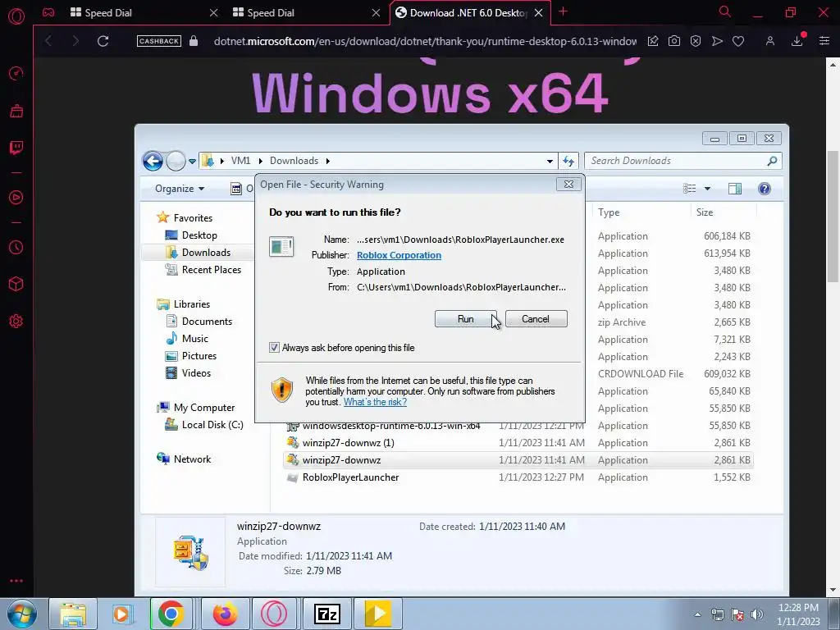Cancel the security warning dialog
Screen dimensions: 840x630
[x=536, y=319]
